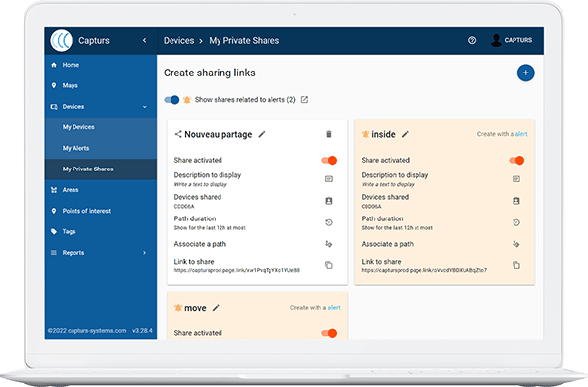Delete the Nouveau partage share with trash icon

point(329,134)
